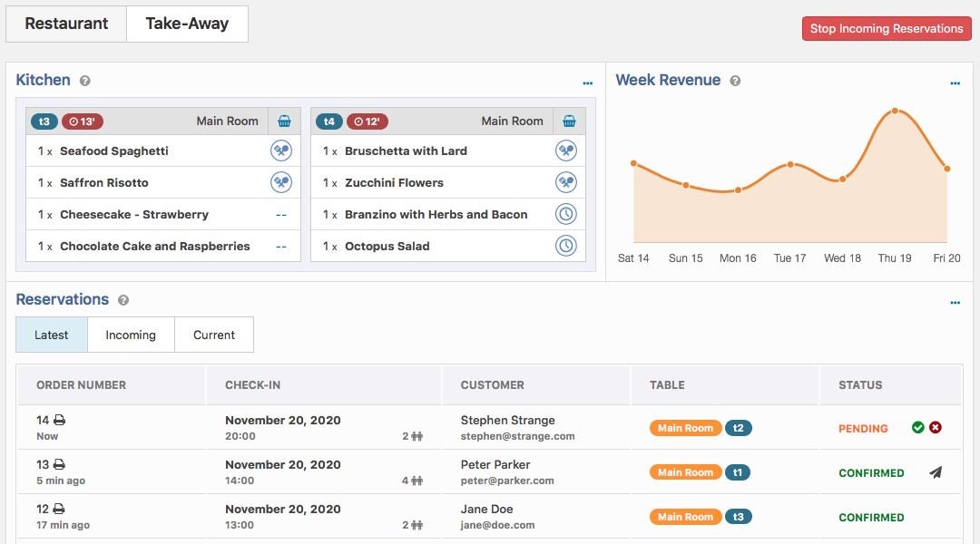
Task: Expand the Reservations options menu
Action: point(955,302)
